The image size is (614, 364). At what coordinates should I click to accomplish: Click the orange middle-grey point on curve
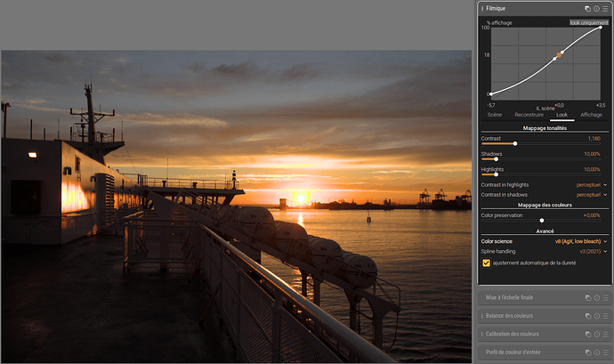(559, 55)
